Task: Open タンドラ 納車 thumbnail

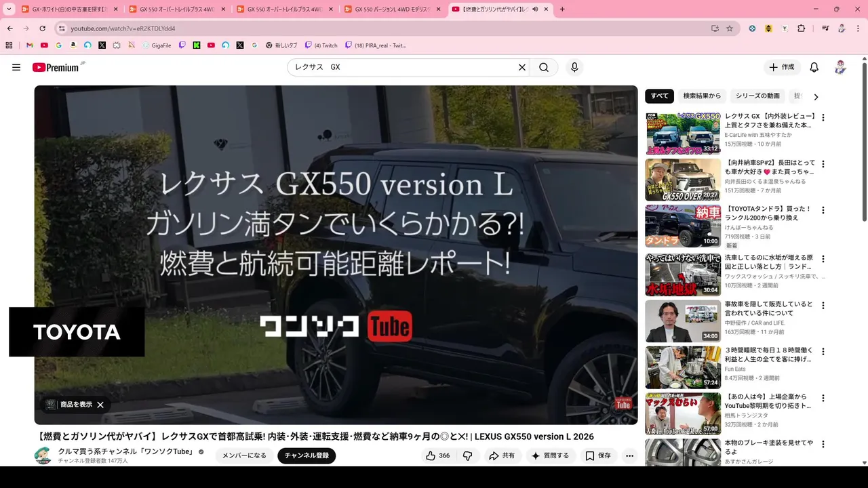Action: click(x=683, y=227)
